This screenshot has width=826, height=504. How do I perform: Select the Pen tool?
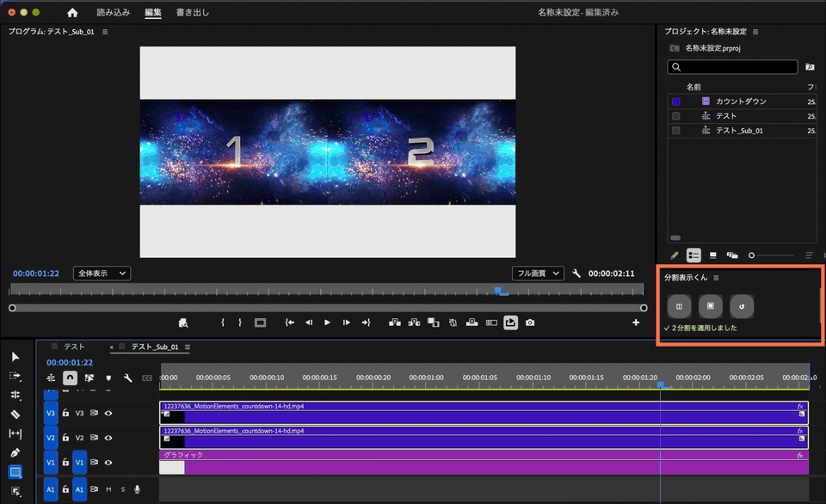[15, 452]
